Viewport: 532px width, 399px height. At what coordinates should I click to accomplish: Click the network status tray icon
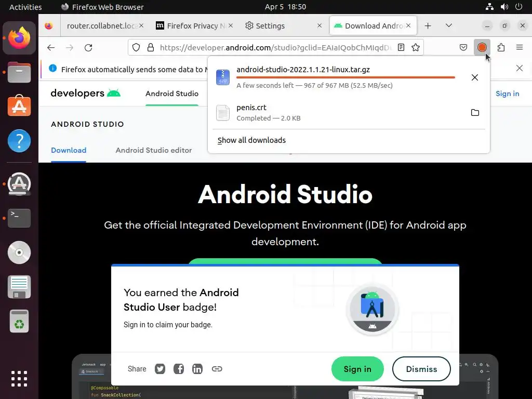[489, 7]
